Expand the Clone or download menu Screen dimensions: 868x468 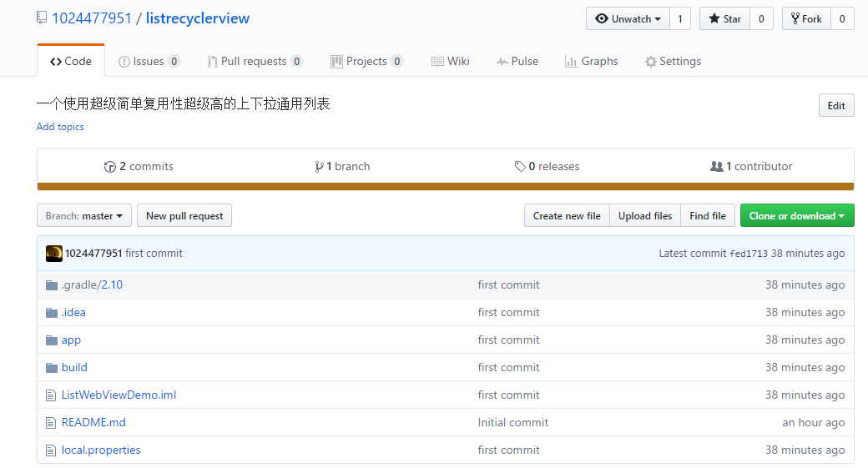[x=797, y=216]
